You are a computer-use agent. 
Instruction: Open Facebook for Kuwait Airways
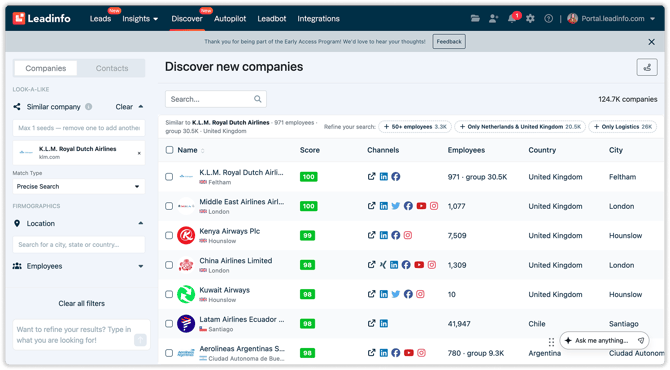tap(408, 294)
